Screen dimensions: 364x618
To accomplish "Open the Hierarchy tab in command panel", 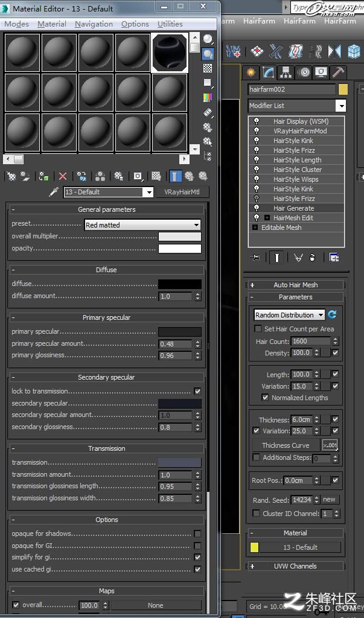I will 286,72.
